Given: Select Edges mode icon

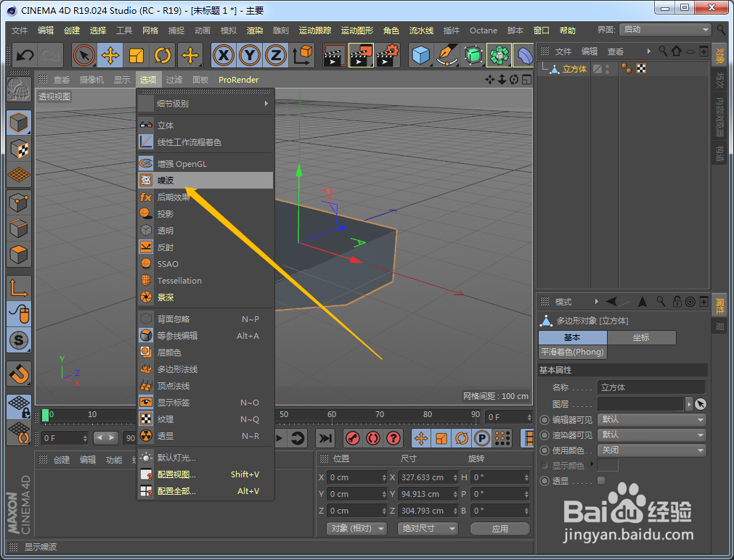Looking at the screenshot, I should click(x=19, y=228).
